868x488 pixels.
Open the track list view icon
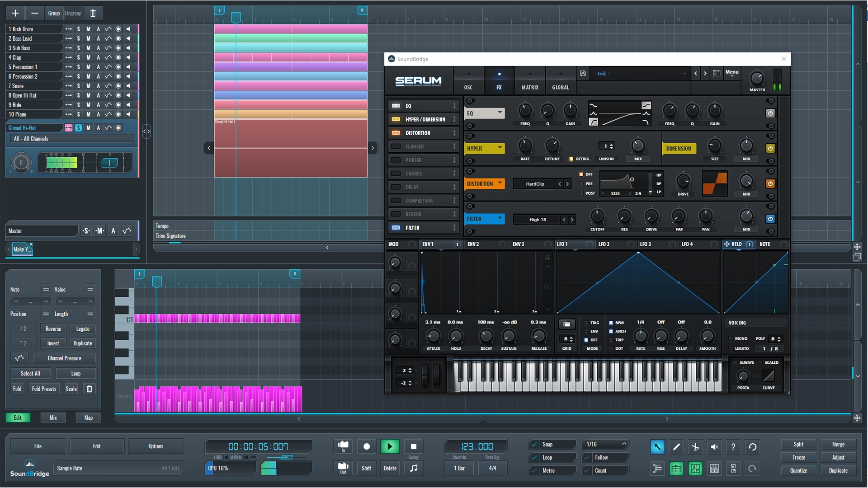(x=657, y=469)
